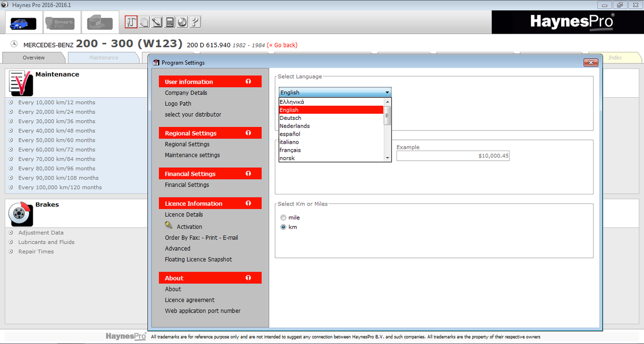Open the calculator toolbar icon
This screenshot has width=644, height=344.
(x=170, y=22)
